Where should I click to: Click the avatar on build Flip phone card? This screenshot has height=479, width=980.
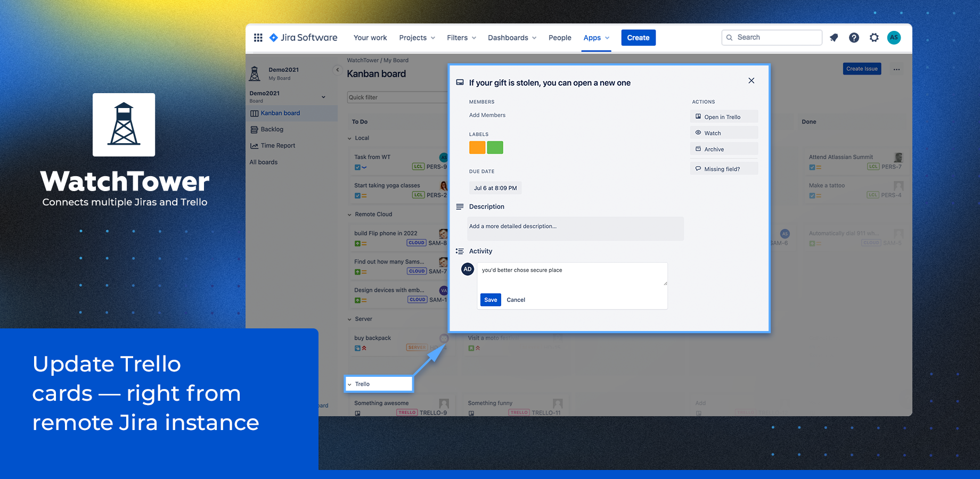coord(443,234)
